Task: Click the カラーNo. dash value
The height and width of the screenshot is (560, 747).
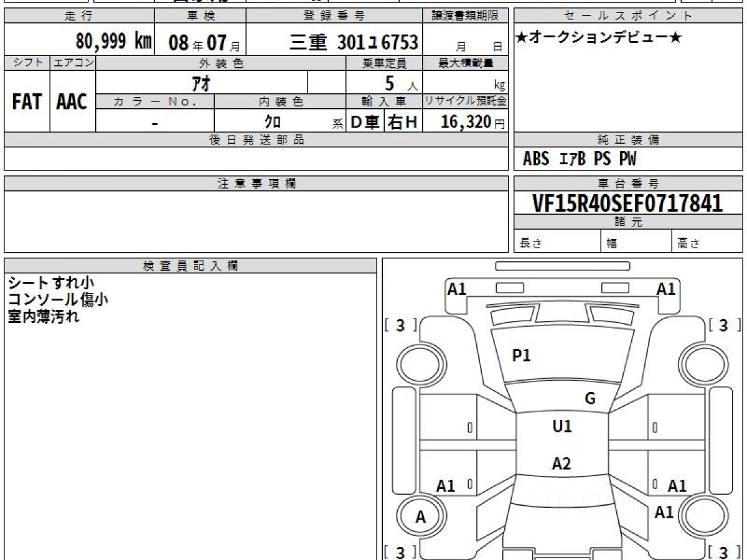Action: pyautogui.click(x=155, y=123)
